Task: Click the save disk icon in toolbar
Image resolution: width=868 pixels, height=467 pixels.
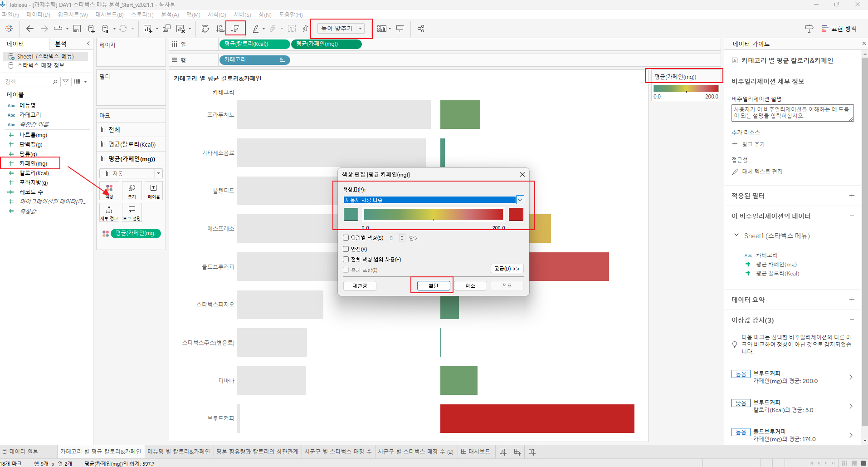Action: 77,29
